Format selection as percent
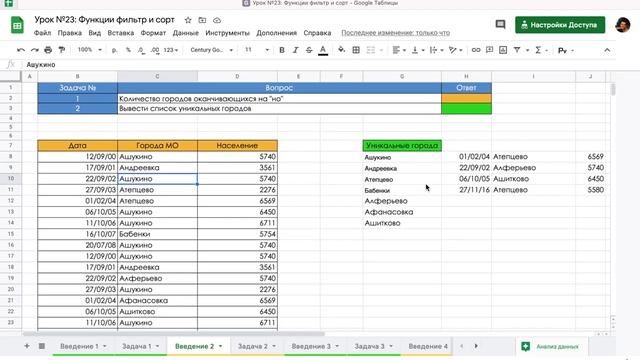 128,50
